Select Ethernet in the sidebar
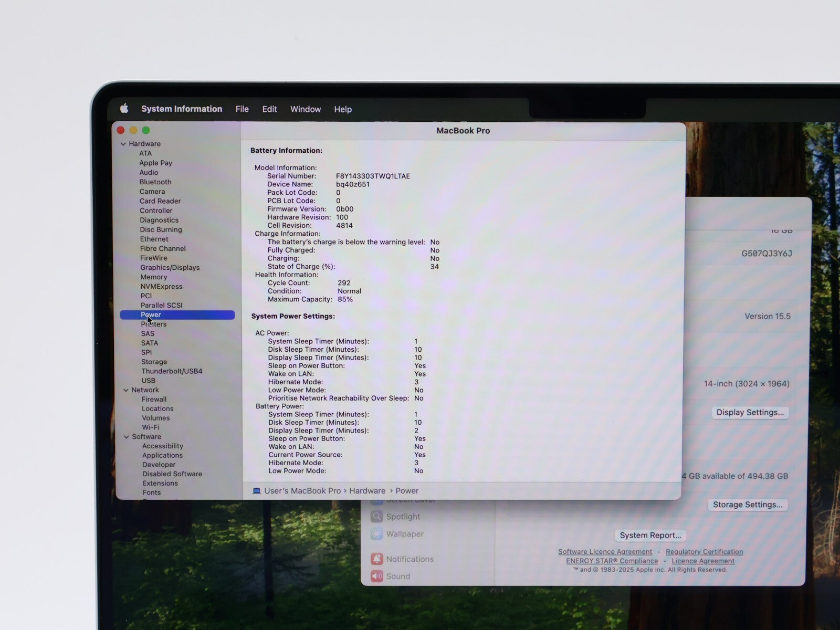 [154, 239]
